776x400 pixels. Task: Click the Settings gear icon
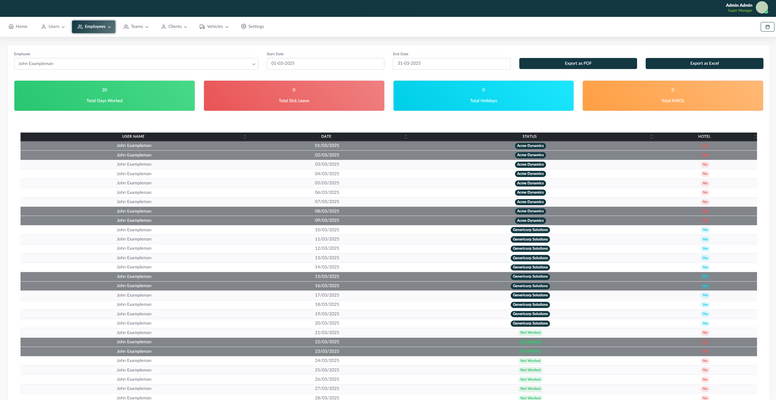coord(243,27)
